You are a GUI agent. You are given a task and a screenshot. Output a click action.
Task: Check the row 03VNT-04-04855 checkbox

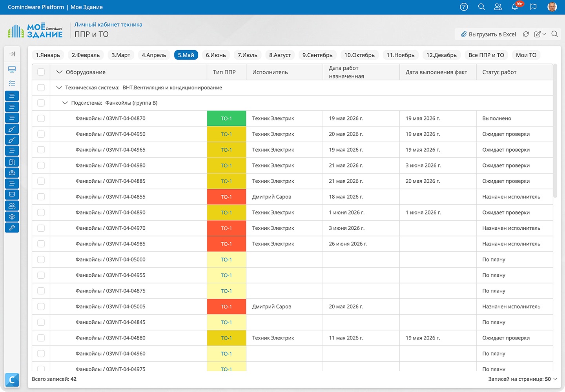click(41, 197)
